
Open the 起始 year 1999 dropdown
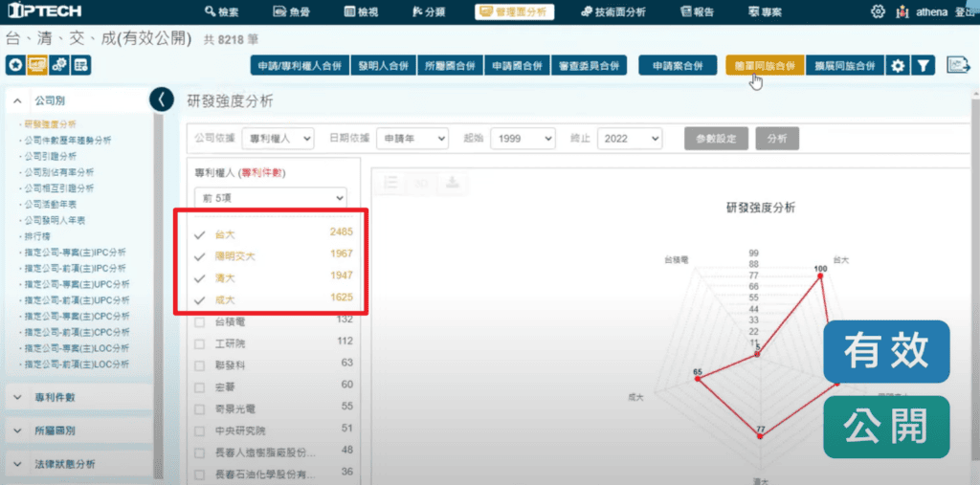[523, 138]
